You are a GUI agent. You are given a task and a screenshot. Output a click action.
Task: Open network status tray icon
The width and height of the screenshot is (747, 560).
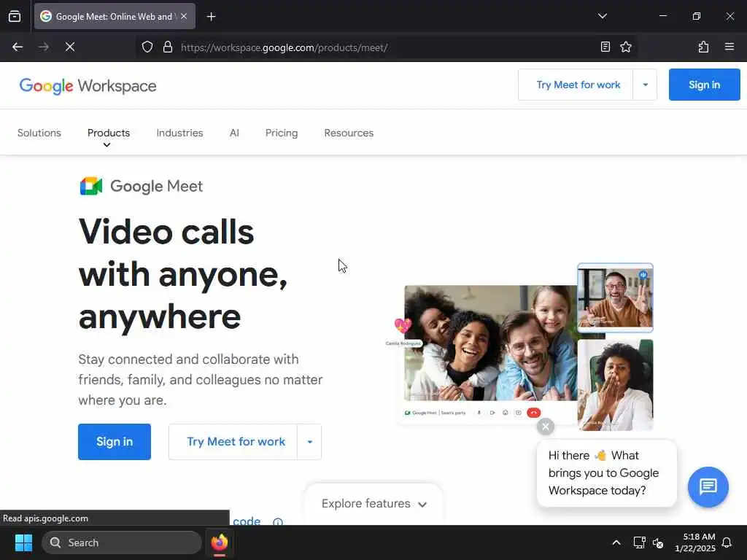click(x=639, y=542)
